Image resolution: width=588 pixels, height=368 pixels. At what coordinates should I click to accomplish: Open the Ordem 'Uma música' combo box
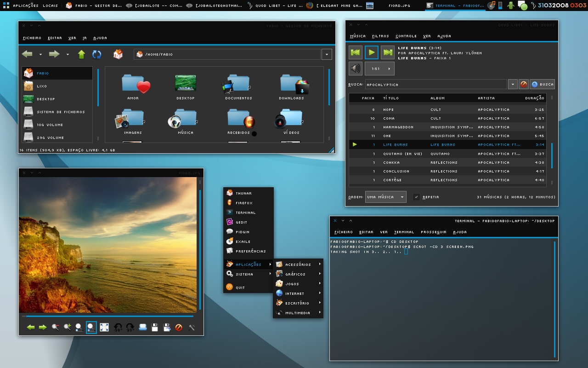coord(386,197)
